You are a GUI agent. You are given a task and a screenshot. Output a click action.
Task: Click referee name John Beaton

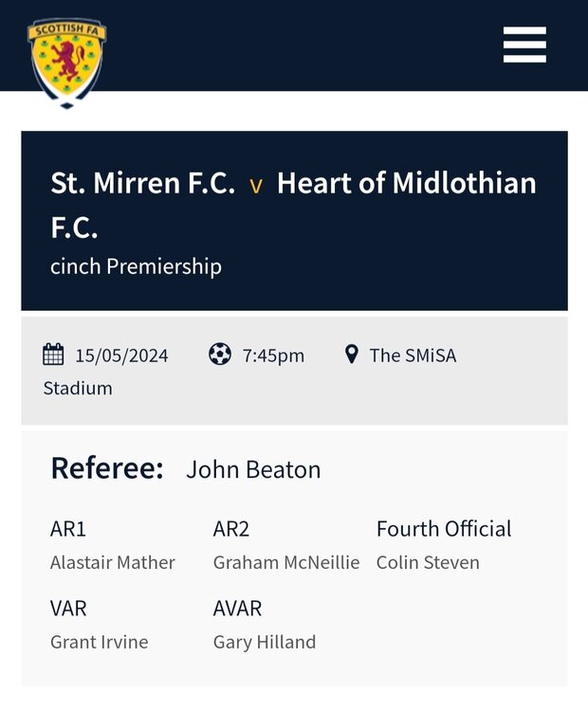[x=253, y=470]
